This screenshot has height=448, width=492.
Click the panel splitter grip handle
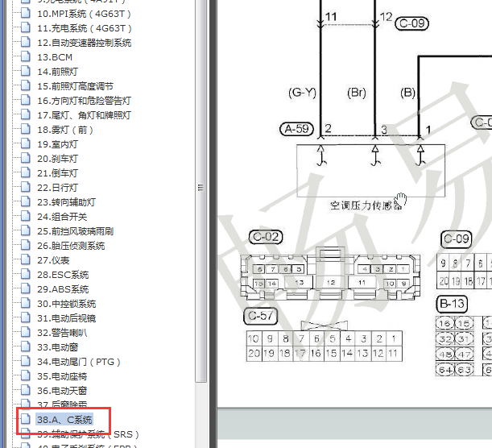(201, 188)
